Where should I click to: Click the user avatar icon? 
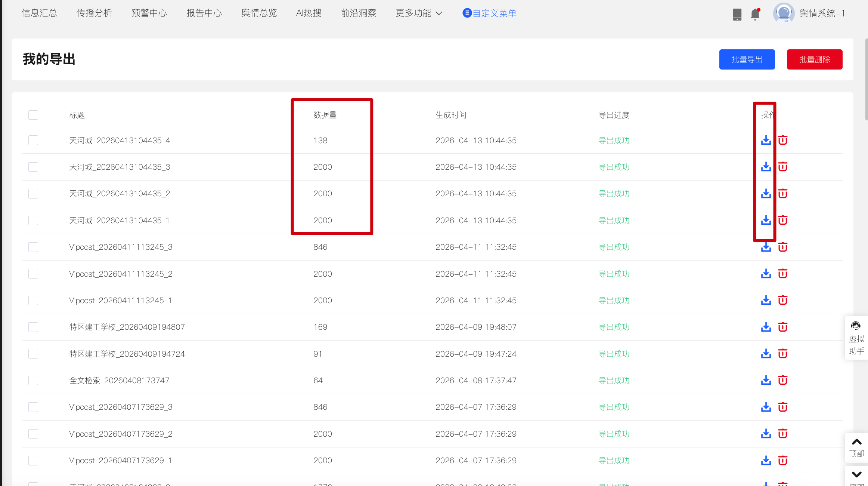click(784, 13)
